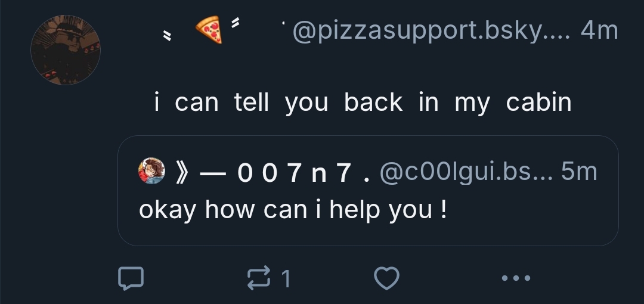
Task: Click the double angle bracket symbol in quoted name
Action: 182,173
